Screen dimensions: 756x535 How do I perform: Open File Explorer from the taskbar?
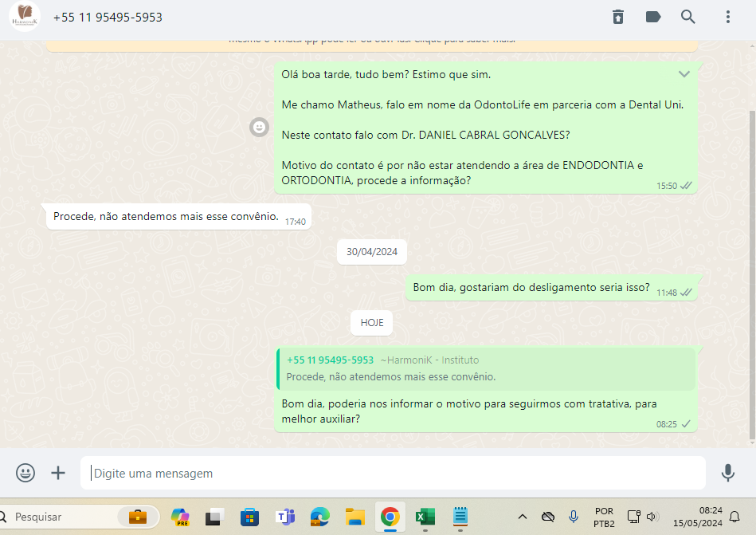point(354,517)
